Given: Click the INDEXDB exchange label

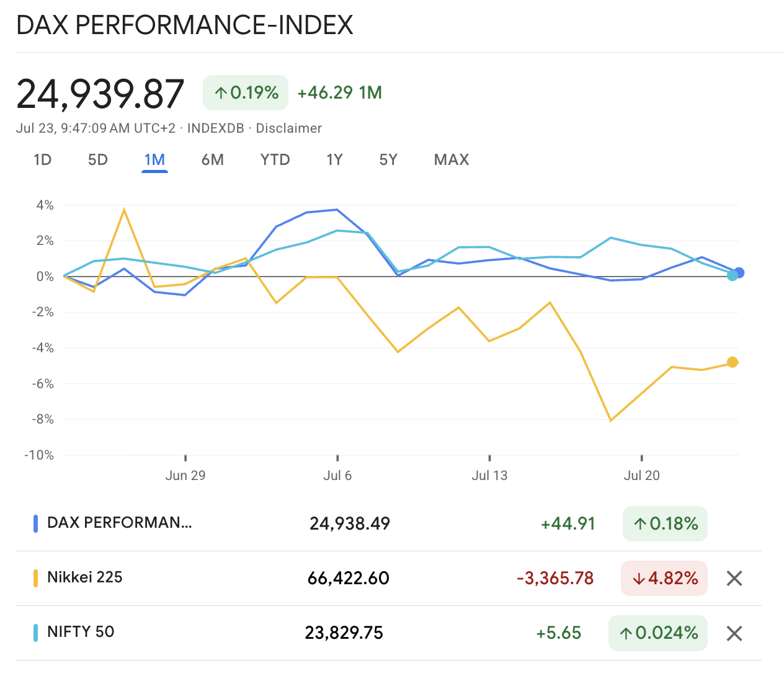Looking at the screenshot, I should [x=216, y=128].
